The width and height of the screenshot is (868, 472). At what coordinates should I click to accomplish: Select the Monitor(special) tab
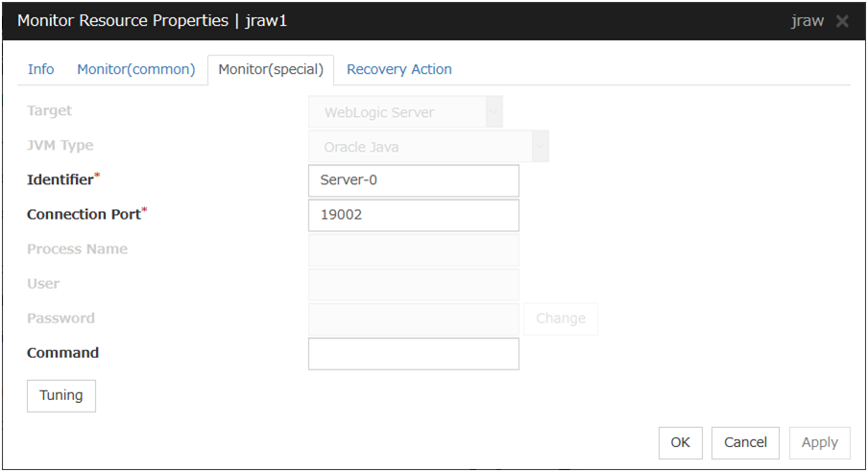click(271, 70)
